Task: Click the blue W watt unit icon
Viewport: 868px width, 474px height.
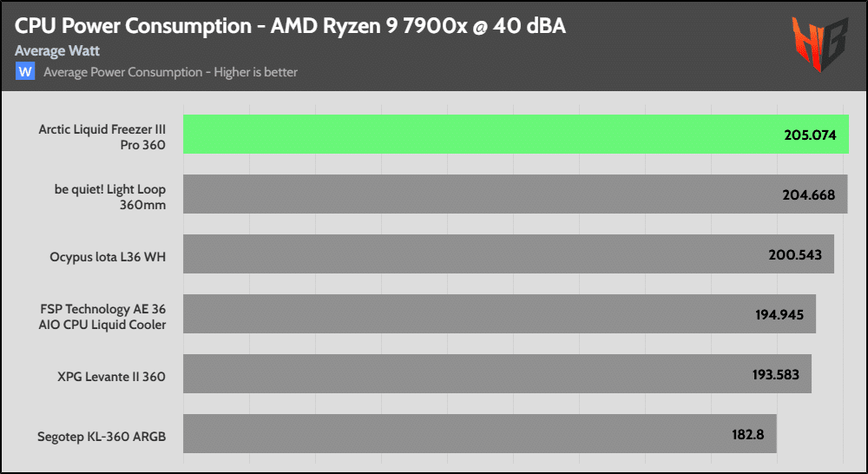Action: (x=25, y=72)
